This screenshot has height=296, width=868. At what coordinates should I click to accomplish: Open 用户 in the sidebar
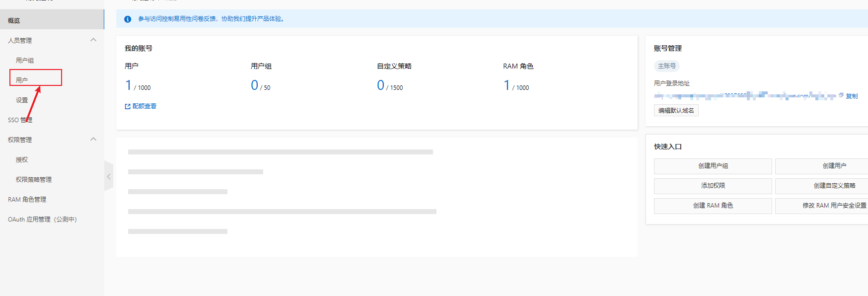point(22,80)
